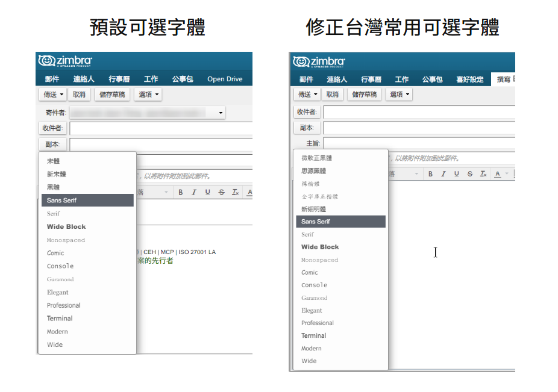Select Sans Serif font in right menu
This screenshot has width=558, height=392.
tap(341, 222)
